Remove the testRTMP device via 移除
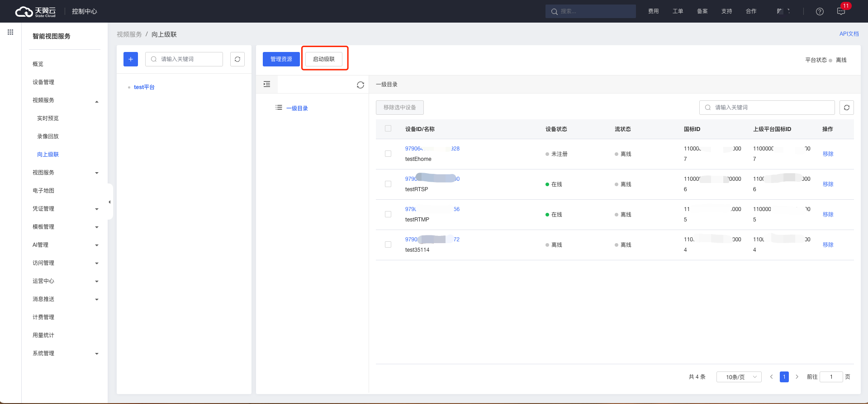 (828, 215)
